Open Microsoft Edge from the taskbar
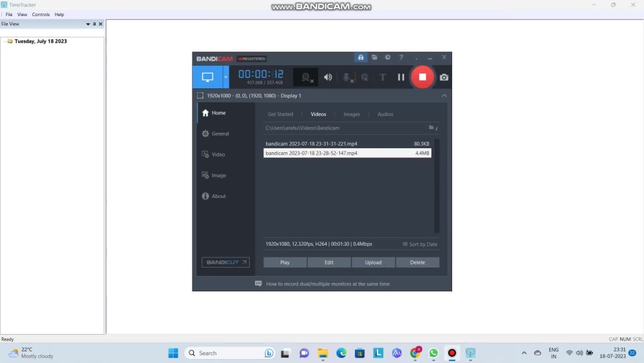 pyautogui.click(x=341, y=353)
